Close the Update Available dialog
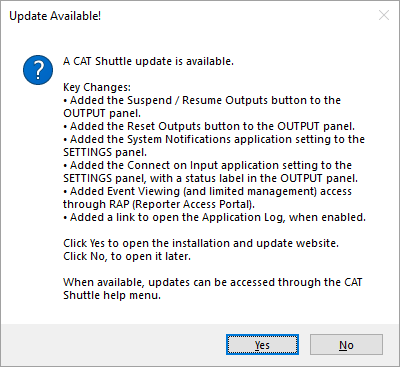Viewport: 400px width, 367px height. [384, 15]
